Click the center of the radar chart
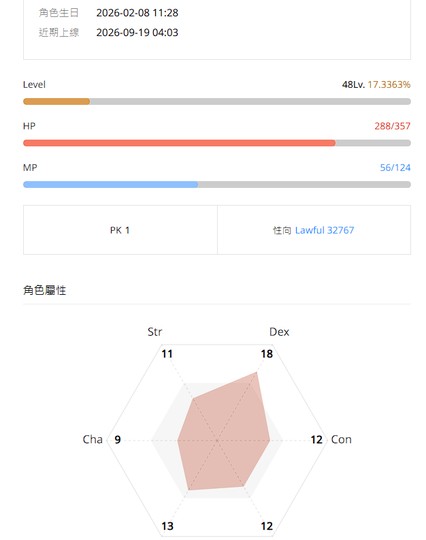 click(x=217, y=440)
